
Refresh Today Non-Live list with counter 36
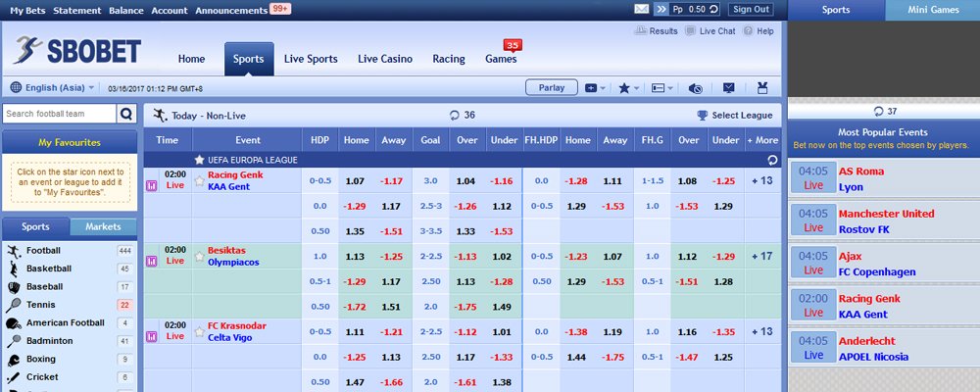pos(455,115)
